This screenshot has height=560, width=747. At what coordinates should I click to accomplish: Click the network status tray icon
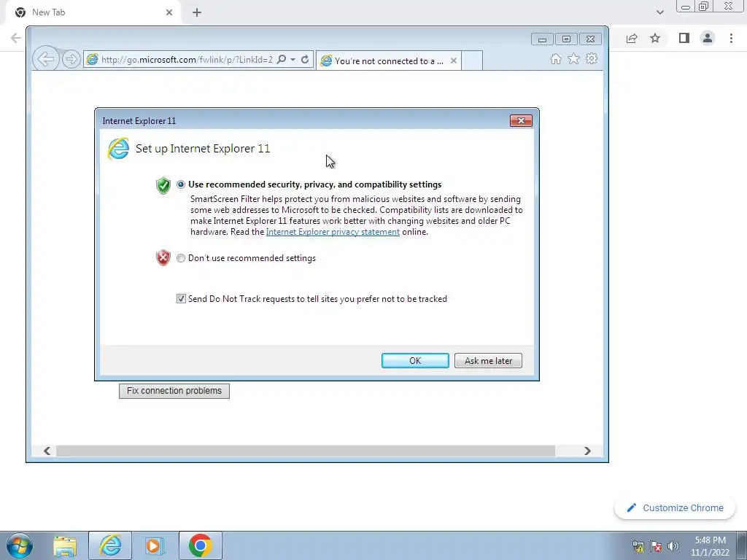click(638, 546)
